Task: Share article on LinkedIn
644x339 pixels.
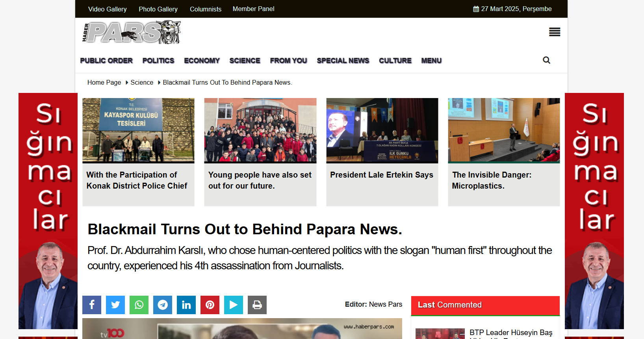Action: pos(186,305)
